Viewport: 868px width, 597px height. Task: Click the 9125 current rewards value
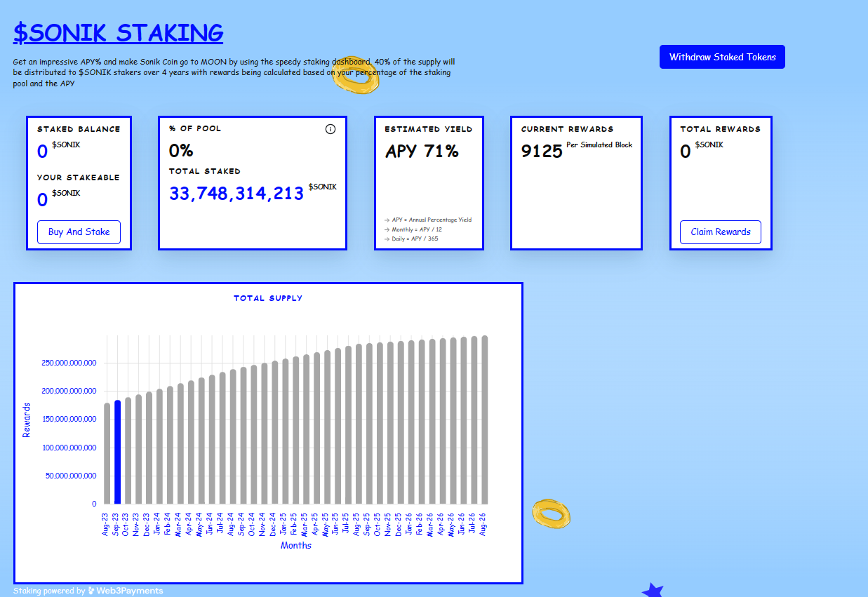point(542,152)
